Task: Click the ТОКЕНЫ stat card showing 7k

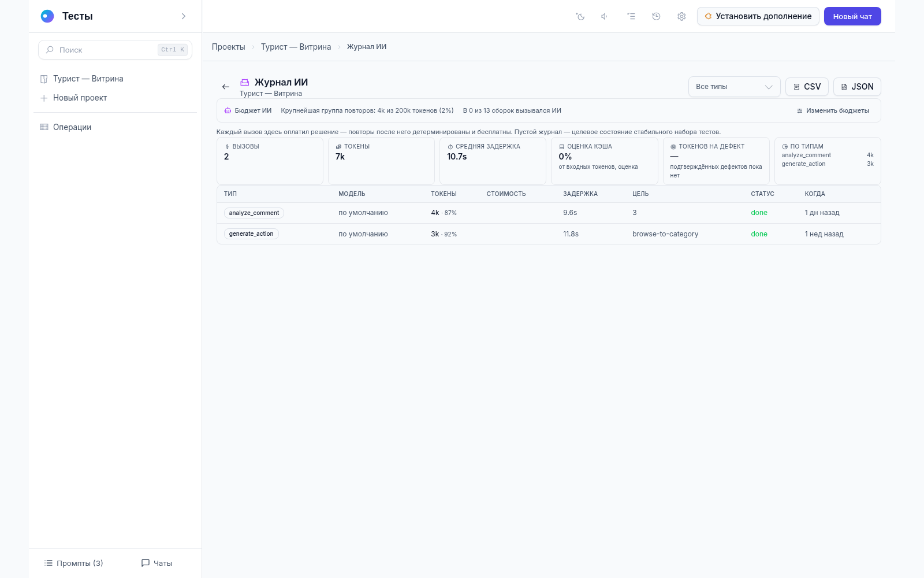Action: [x=381, y=161]
